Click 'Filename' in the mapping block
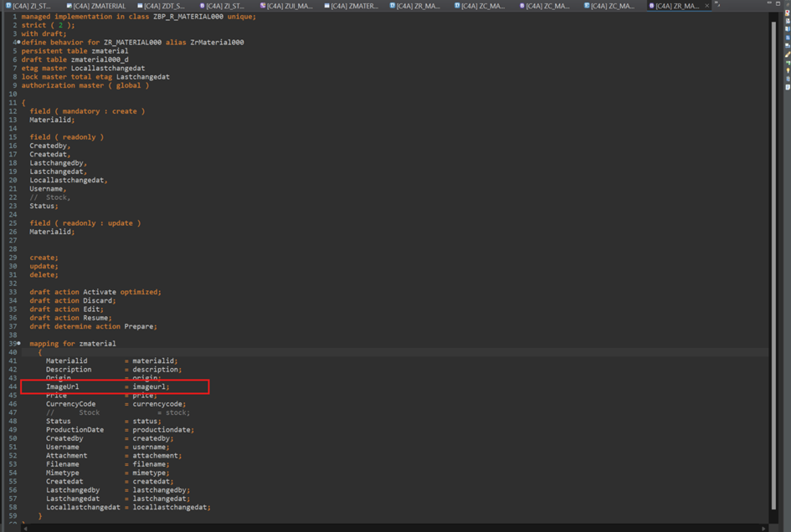The height and width of the screenshot is (532, 791). [x=63, y=464]
